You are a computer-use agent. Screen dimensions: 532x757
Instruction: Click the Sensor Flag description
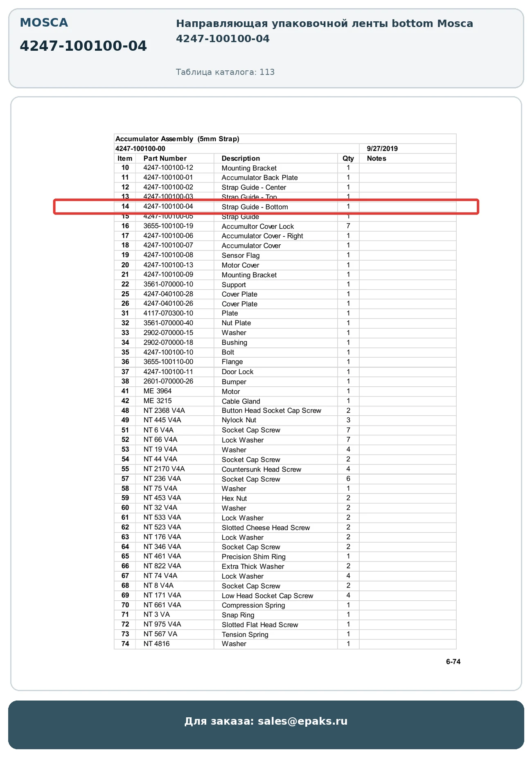pyautogui.click(x=241, y=255)
